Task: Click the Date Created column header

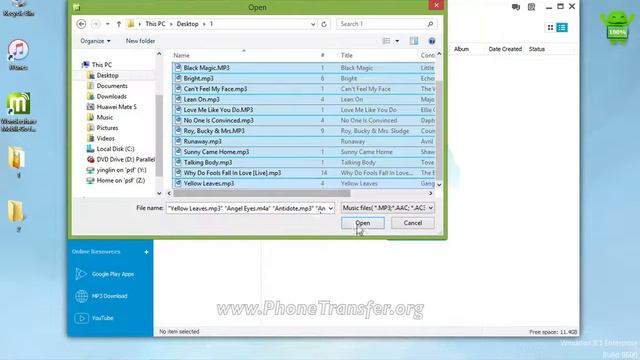Action: (505, 49)
